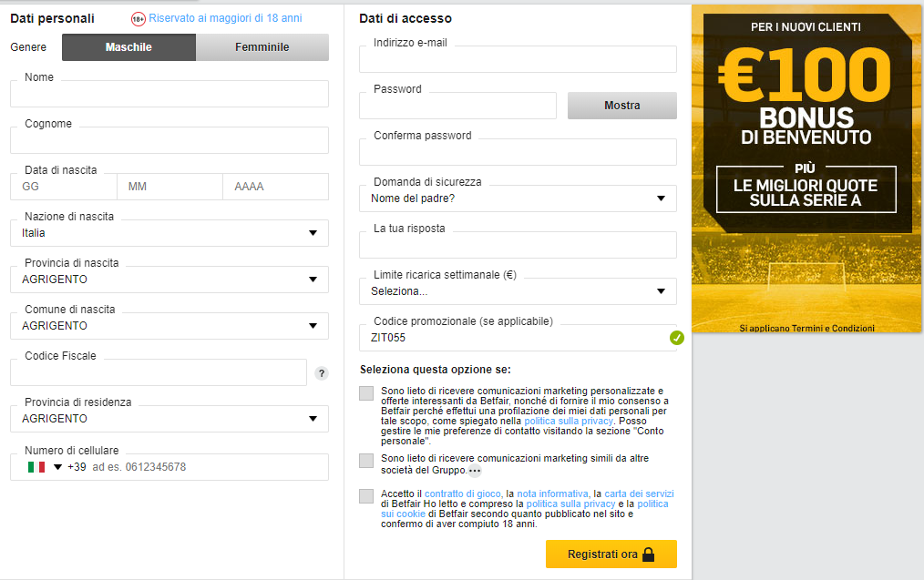Click into Conferma password field
This screenshot has height=580, width=924.
[x=518, y=152]
